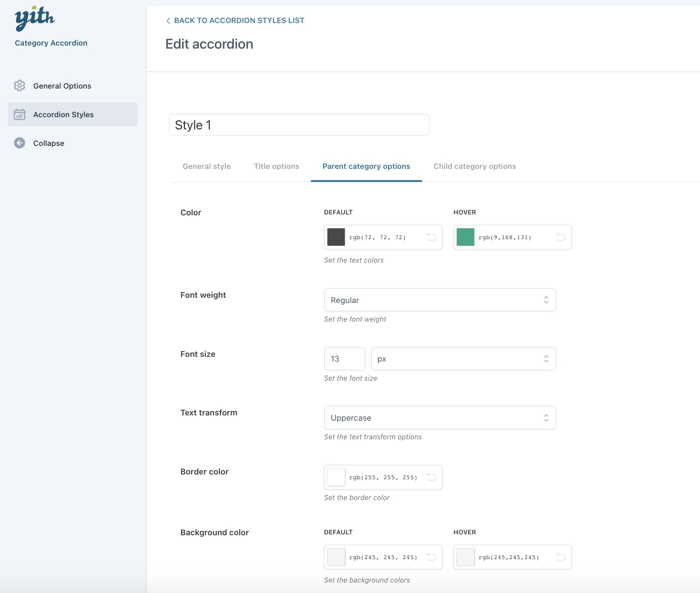Click the Style 1 name field
Image resolution: width=700 pixels, height=593 pixels.
point(299,125)
